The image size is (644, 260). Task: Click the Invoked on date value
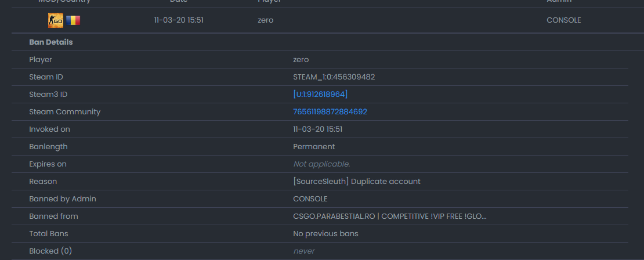[x=317, y=129]
